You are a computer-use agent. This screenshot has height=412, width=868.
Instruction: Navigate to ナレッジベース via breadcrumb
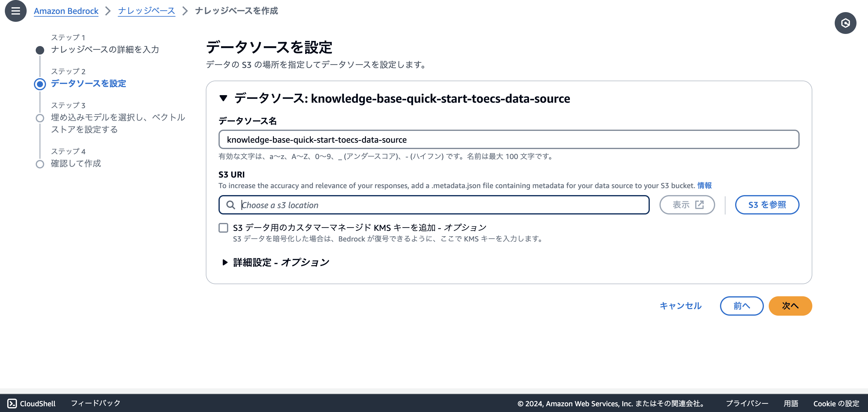tap(146, 11)
